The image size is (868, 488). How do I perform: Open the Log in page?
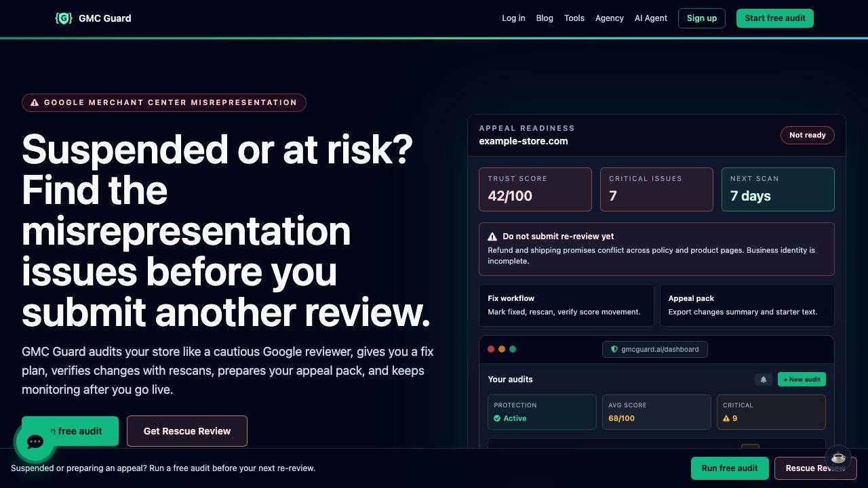513,18
